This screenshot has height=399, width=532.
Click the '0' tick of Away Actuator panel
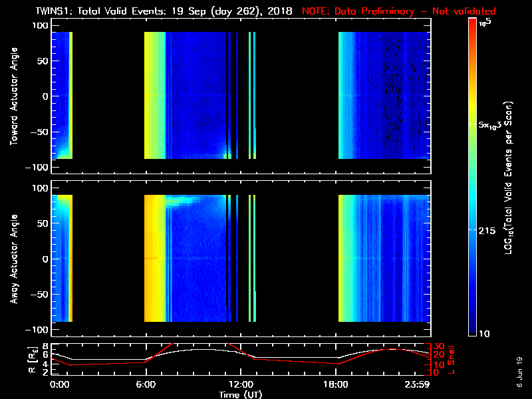[x=45, y=259]
